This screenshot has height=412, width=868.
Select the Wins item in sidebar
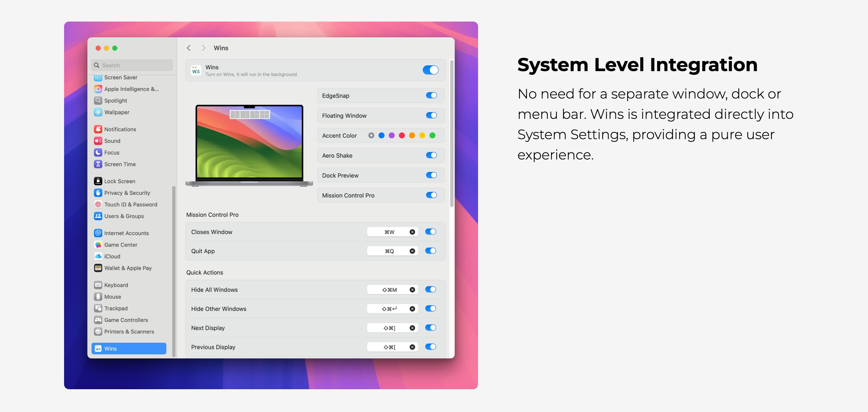[x=129, y=348]
